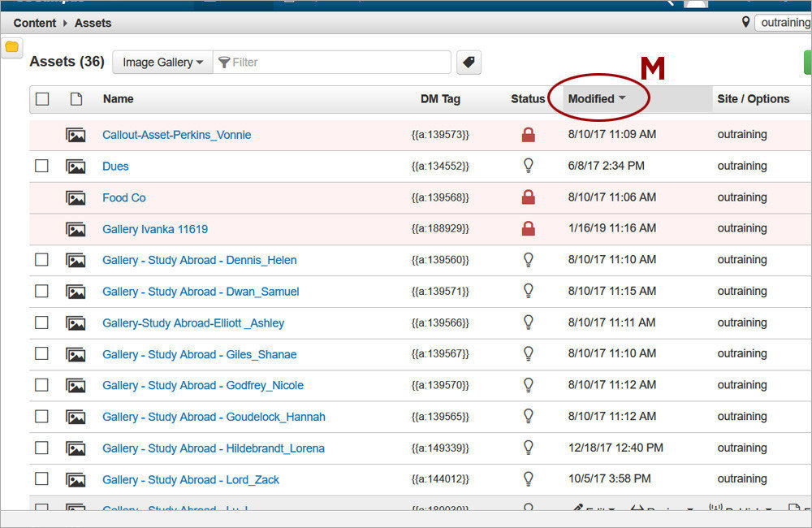Open Gallery - Study Abroad - Dwan_Samuel

201,292
